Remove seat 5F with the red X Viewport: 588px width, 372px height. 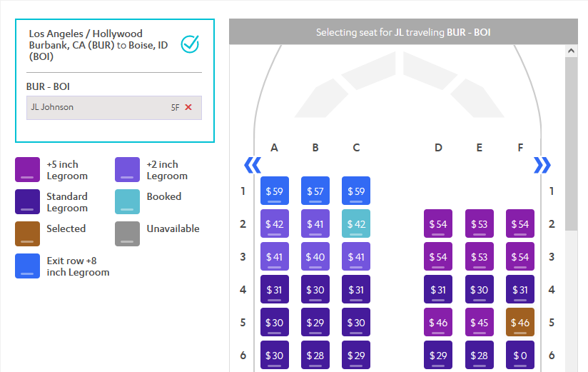pyautogui.click(x=188, y=107)
